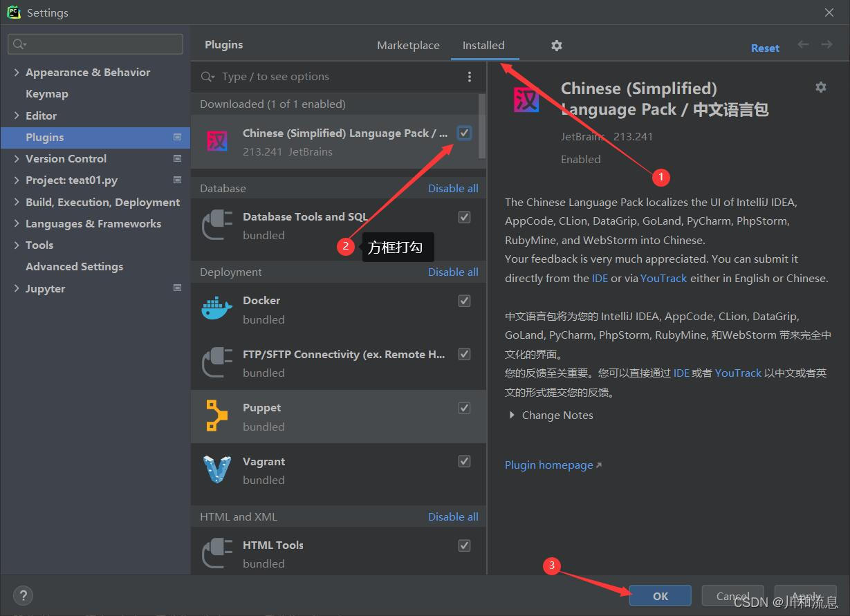The image size is (850, 616).
Task: Click OK to confirm settings
Action: tap(660, 596)
